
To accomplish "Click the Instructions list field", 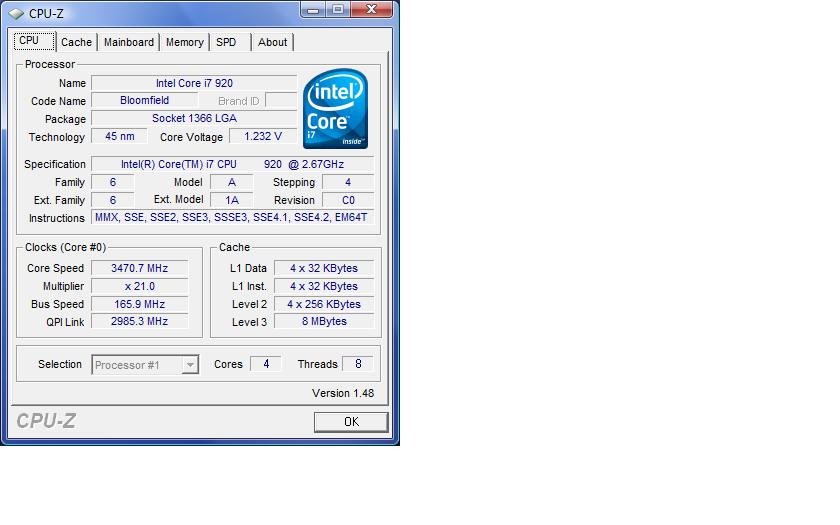I will click(232, 218).
